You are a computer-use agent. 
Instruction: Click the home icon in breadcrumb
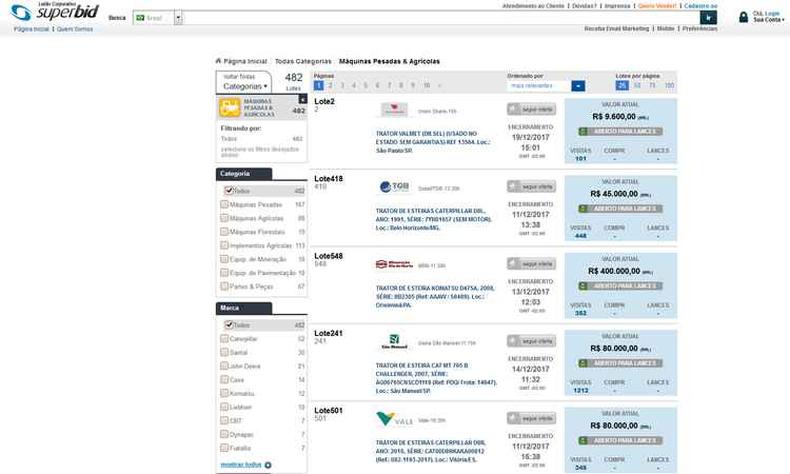218,61
